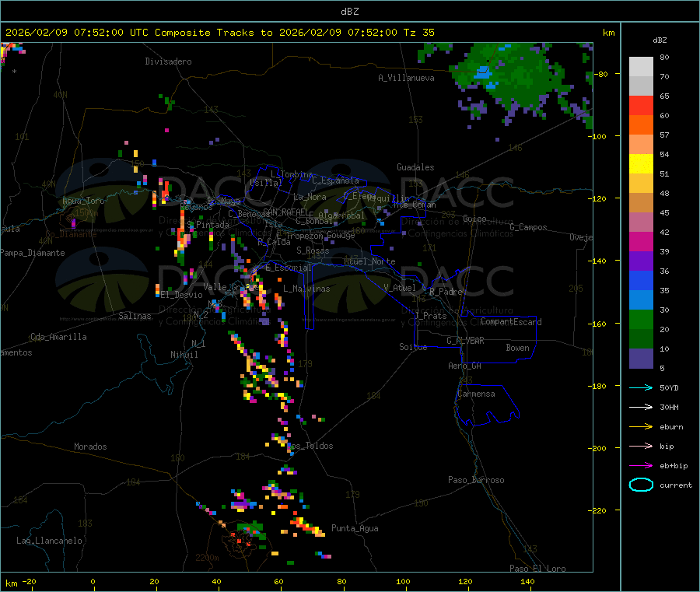Image resolution: width=700 pixels, height=592 pixels.
Task: Click the Punta_Agua map label
Action: [x=355, y=528]
